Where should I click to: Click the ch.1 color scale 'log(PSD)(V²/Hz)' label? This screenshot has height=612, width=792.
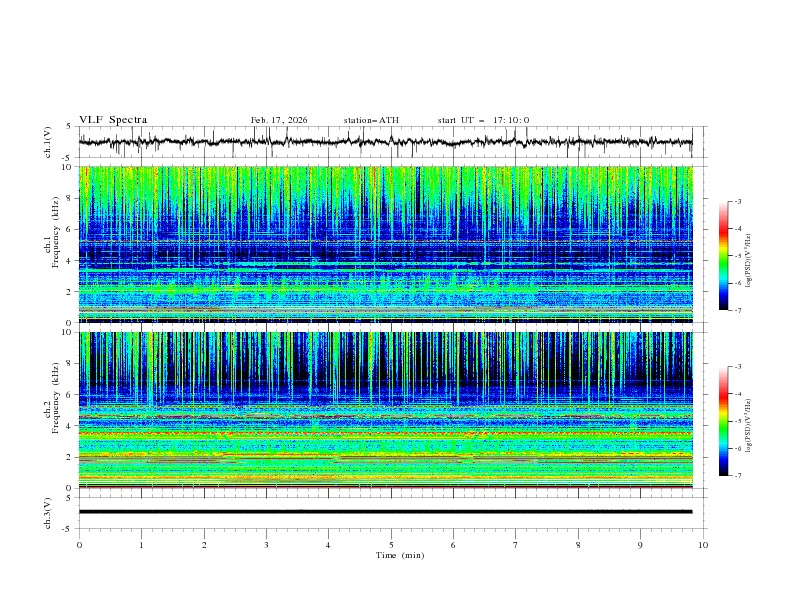tap(748, 261)
